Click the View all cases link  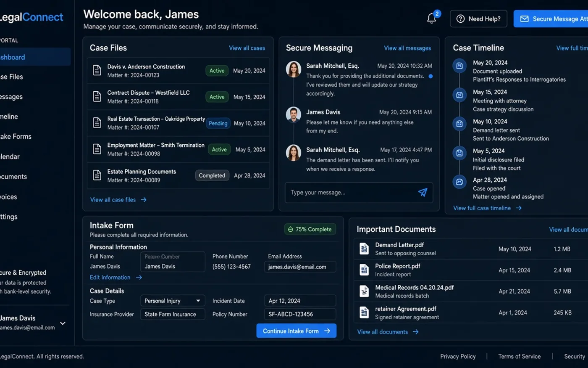247,48
